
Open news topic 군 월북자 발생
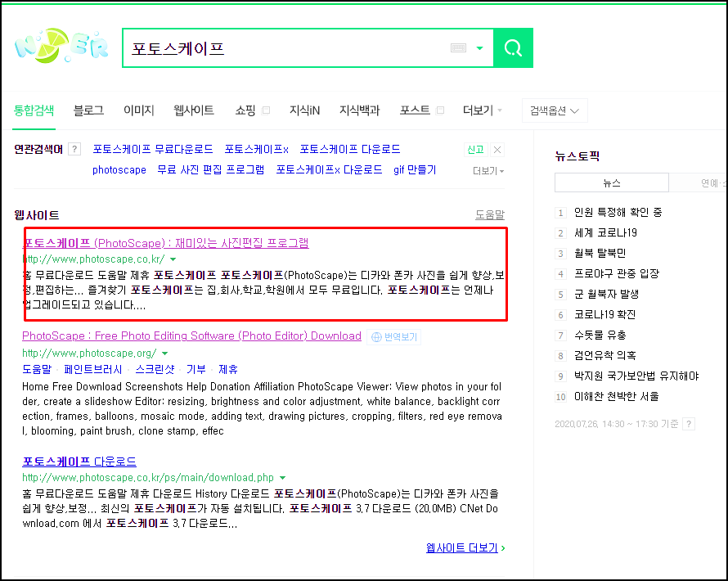point(606,294)
